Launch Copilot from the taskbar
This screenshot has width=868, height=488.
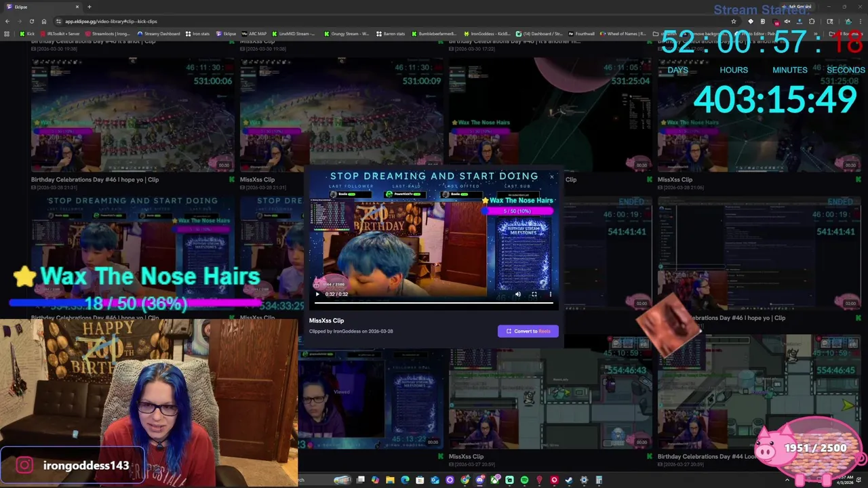pyautogui.click(x=375, y=480)
